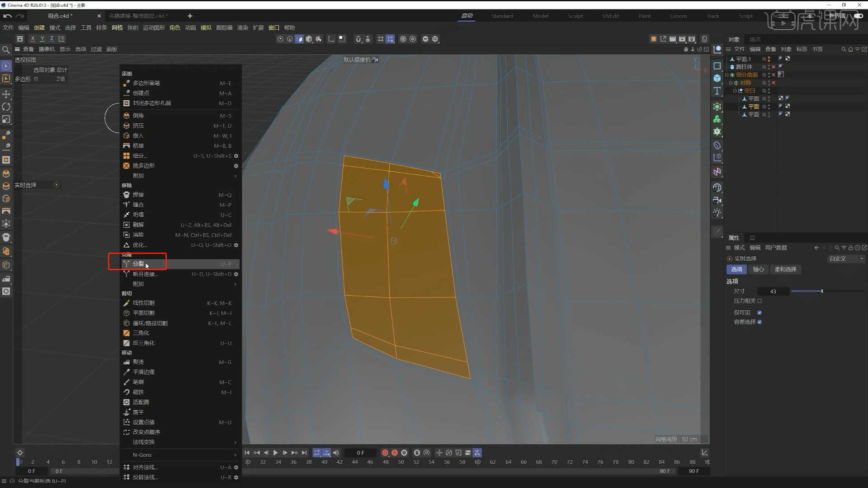Select the Move tool in left toolbar
The image size is (868, 488).
click(x=6, y=94)
